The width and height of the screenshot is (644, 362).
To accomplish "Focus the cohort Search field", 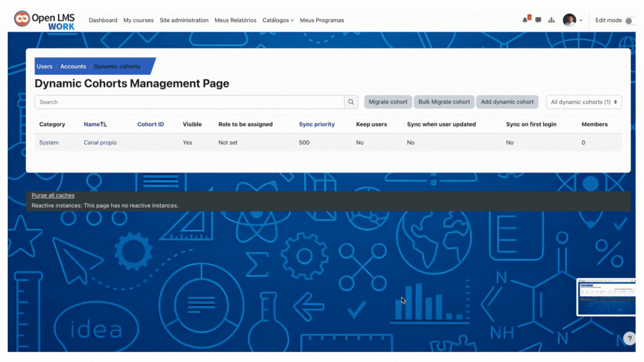I will [190, 102].
